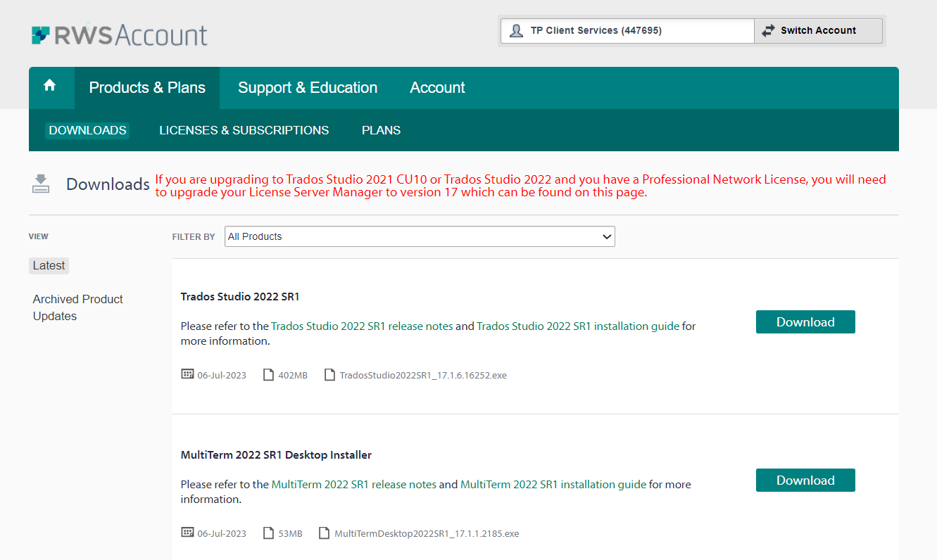937x560 pixels.
Task: Click the TP Client Services account field
Action: (627, 31)
